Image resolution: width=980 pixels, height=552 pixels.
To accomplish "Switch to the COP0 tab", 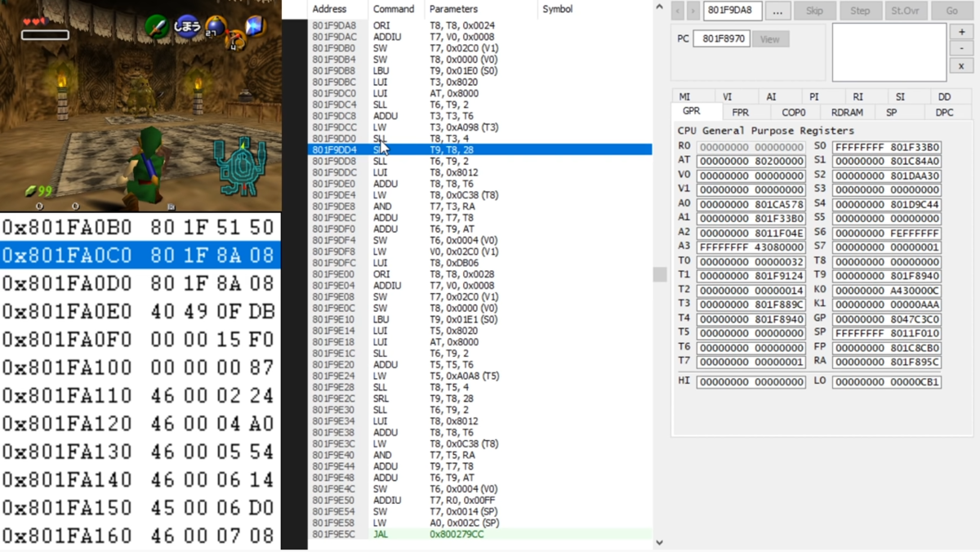I will 793,113.
